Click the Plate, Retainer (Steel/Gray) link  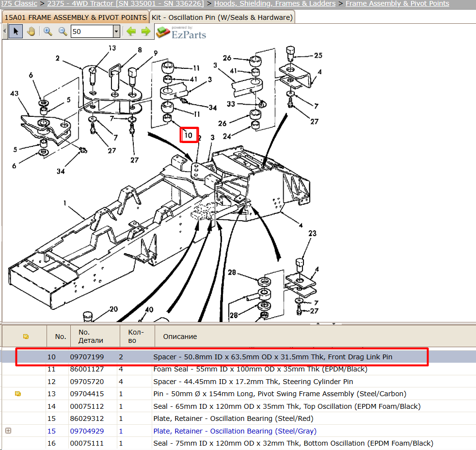(x=235, y=431)
